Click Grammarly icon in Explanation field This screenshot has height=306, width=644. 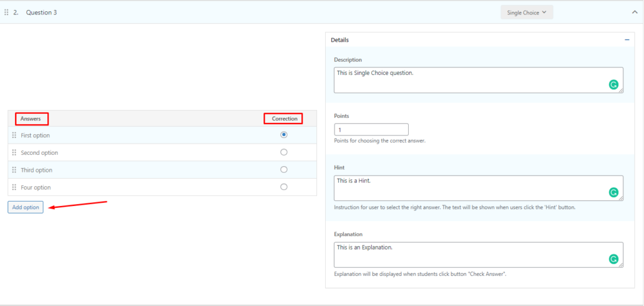click(x=613, y=259)
